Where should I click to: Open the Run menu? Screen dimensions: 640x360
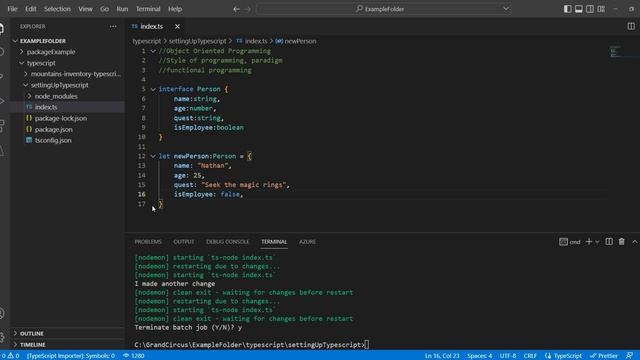click(122, 9)
